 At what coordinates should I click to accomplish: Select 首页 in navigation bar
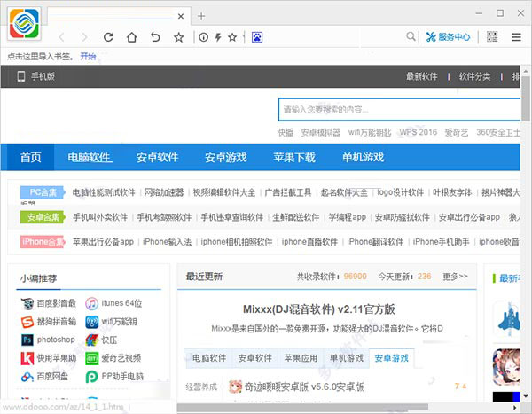click(x=30, y=158)
